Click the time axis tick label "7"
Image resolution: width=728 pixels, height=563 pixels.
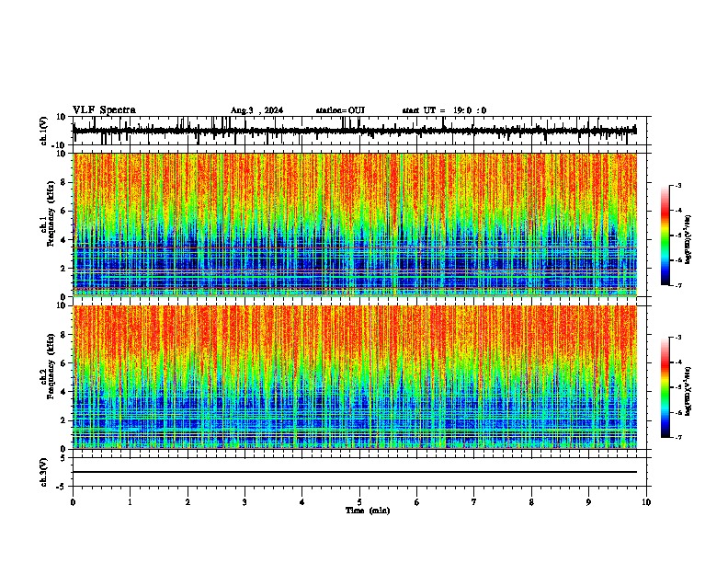click(474, 502)
